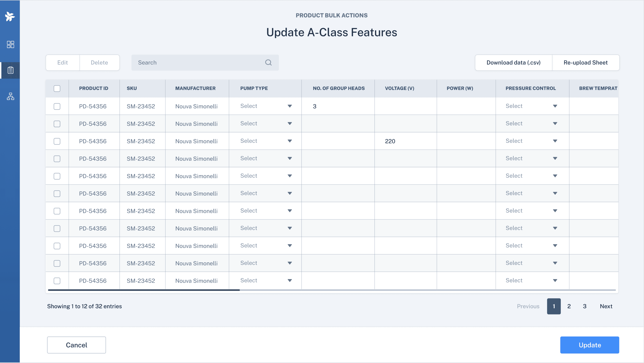Go to page 2 of entries

[569, 306]
